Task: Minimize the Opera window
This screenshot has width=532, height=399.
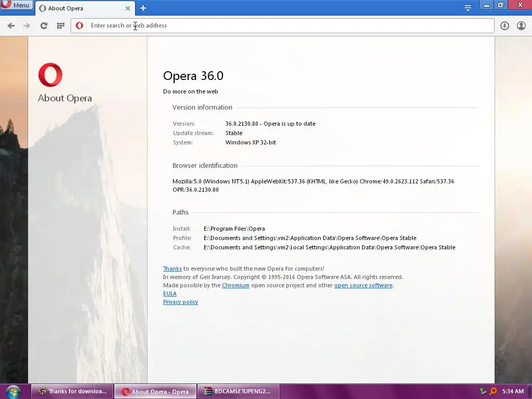Action: [486, 5]
